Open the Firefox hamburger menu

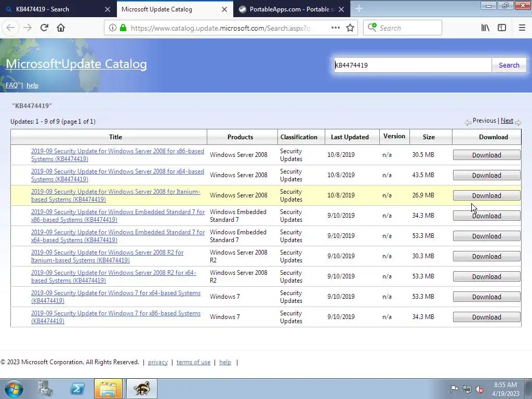(x=522, y=28)
